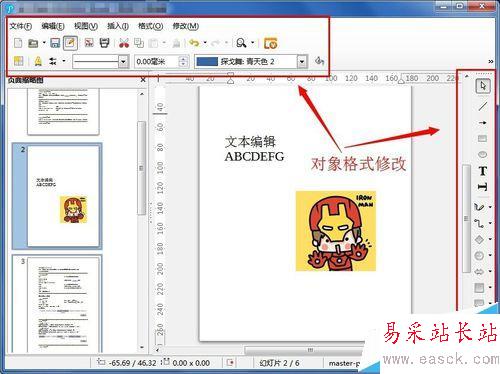This screenshot has height=374, width=500.
Task: Expand the arrow style dropdown arrow
Action: click(x=64, y=61)
